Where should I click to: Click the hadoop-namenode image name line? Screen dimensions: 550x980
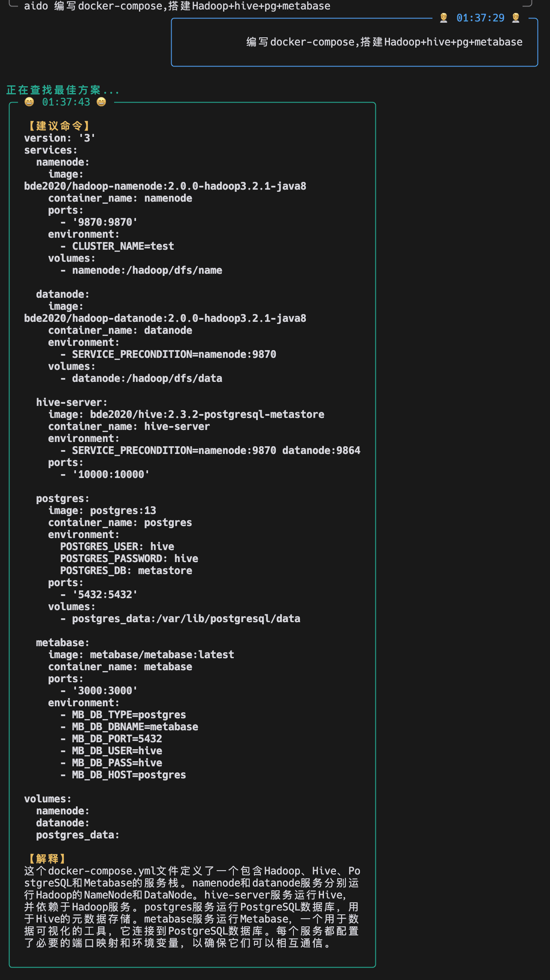165,186
